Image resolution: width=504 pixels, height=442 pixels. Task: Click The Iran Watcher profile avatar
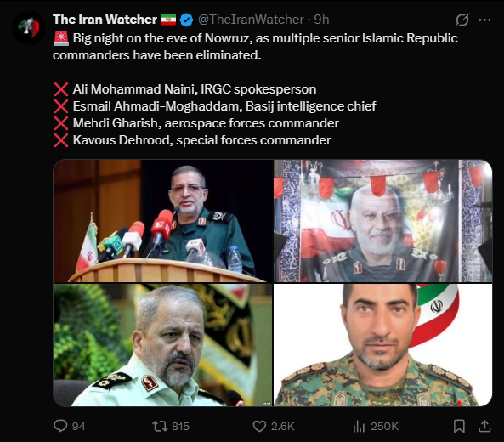point(29,28)
